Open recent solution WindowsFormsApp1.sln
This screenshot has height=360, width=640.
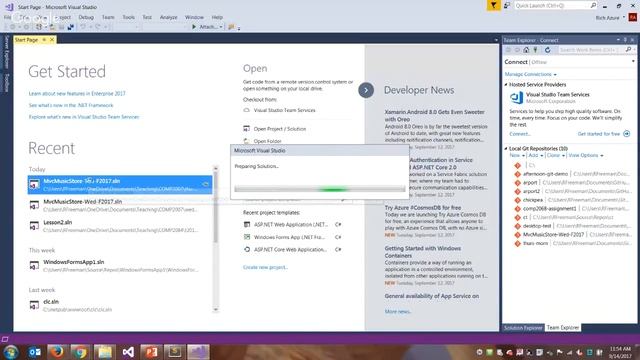click(x=120, y=266)
